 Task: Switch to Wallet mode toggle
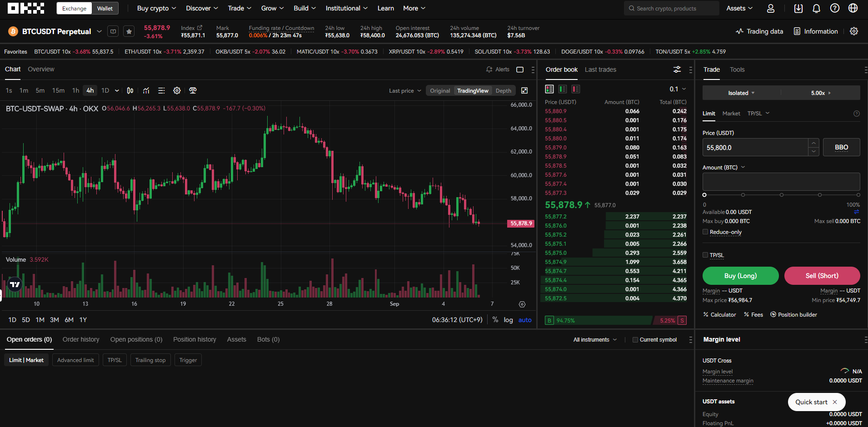tap(105, 8)
